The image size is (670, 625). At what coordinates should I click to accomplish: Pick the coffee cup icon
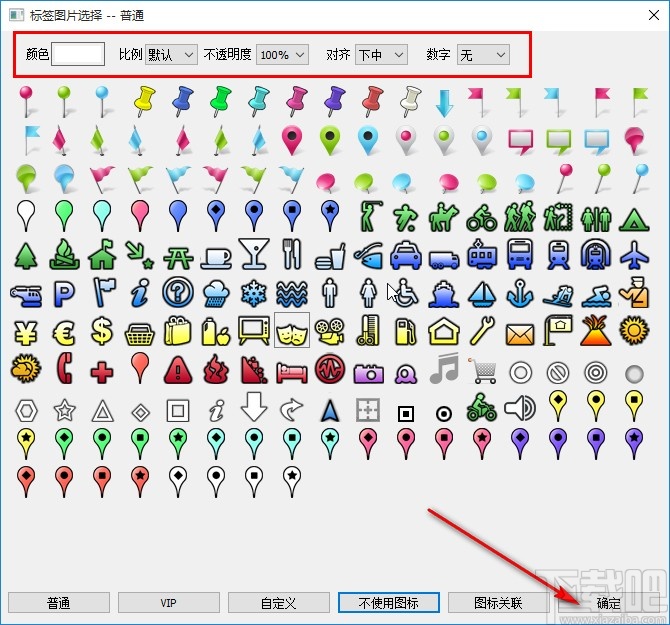(216, 258)
